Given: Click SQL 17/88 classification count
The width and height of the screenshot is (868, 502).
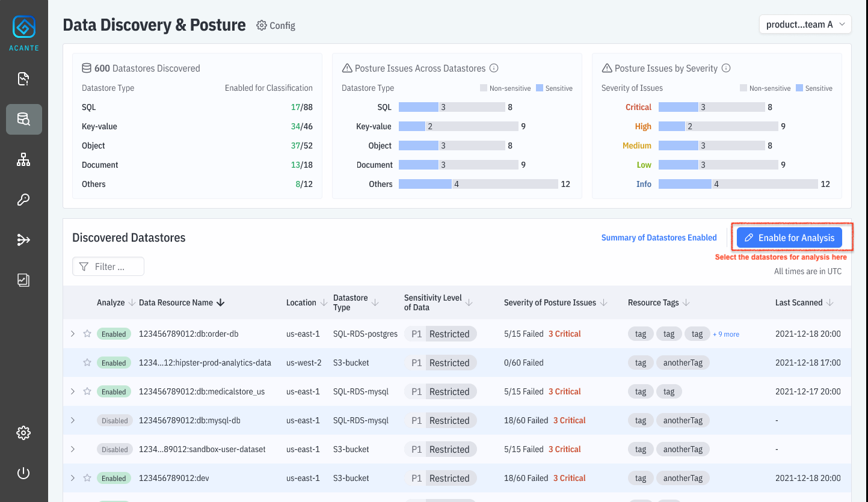Looking at the screenshot, I should click(301, 107).
